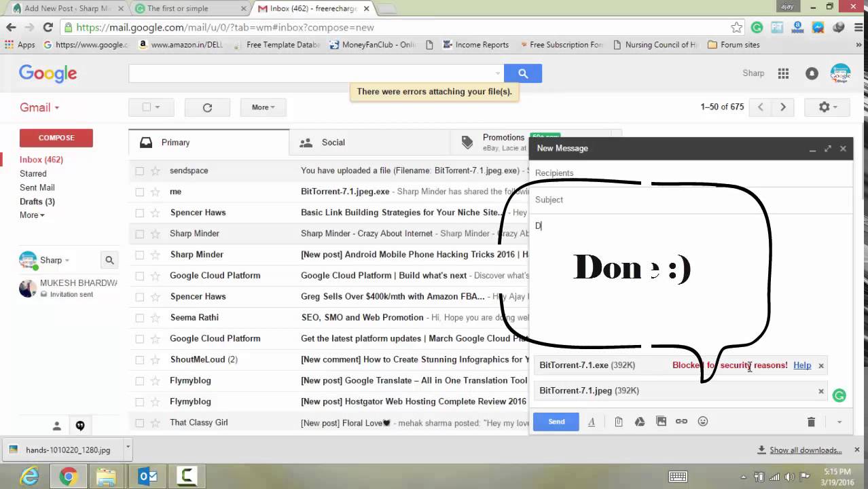Insert photo in the message
The image size is (868, 489).
coord(661,422)
